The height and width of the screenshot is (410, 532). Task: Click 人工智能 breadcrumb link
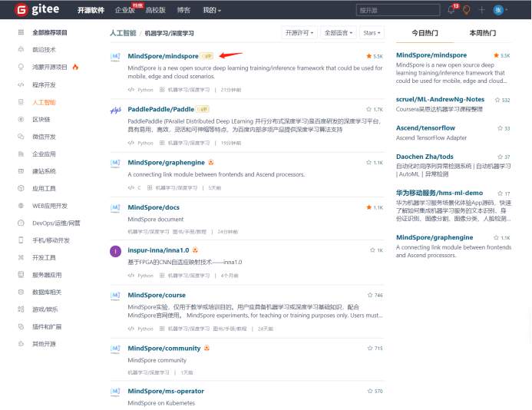point(123,33)
